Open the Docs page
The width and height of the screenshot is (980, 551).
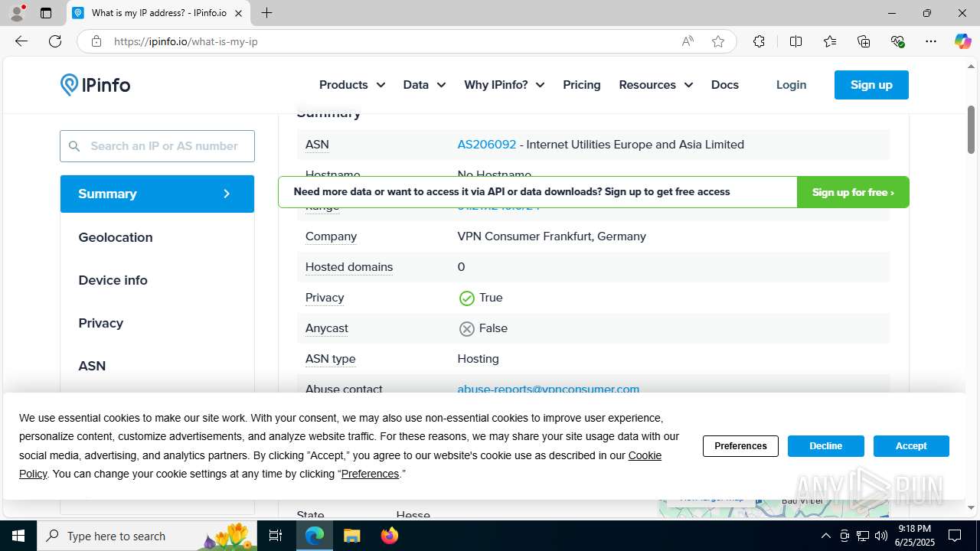(725, 85)
